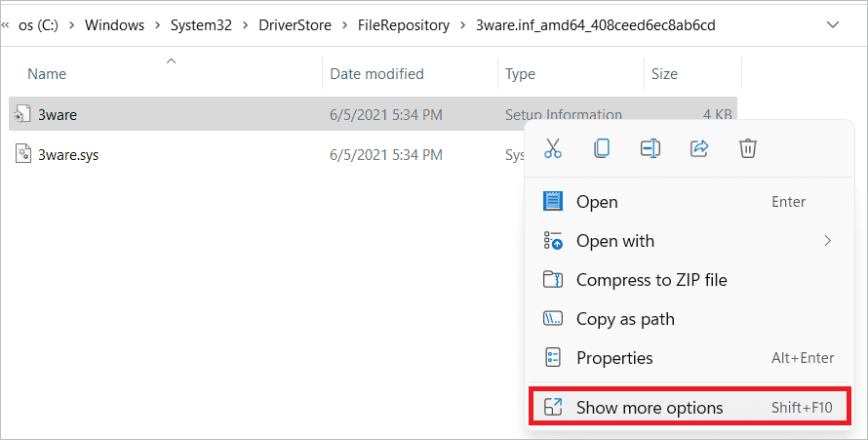This screenshot has width=868, height=440.
Task: Sort by Name column header
Action: click(47, 74)
